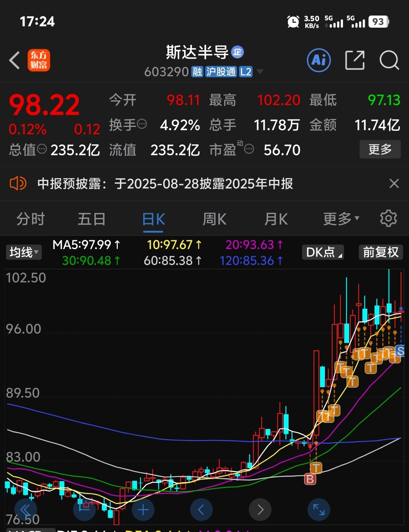
Task: Open 前复权 adjustment selector
Action: click(x=381, y=252)
